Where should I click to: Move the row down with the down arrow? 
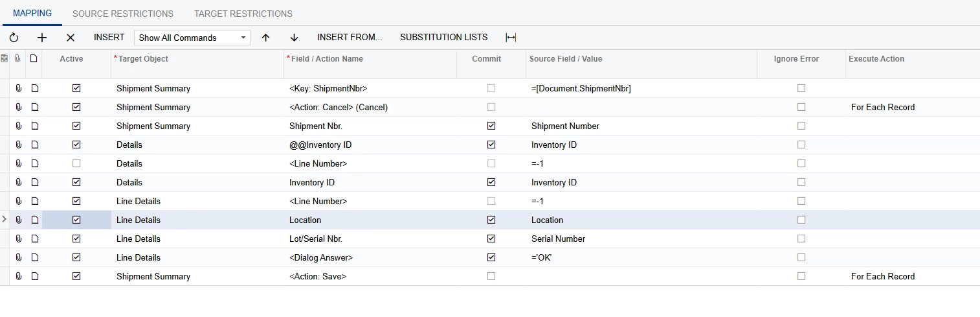(x=294, y=38)
